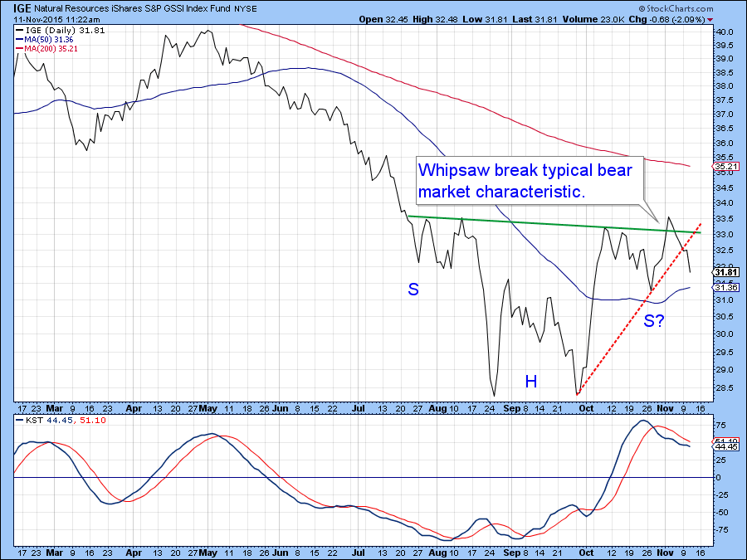Click the May label on the KST panel date axis
Screen dimensions: 747x560
(208, 553)
